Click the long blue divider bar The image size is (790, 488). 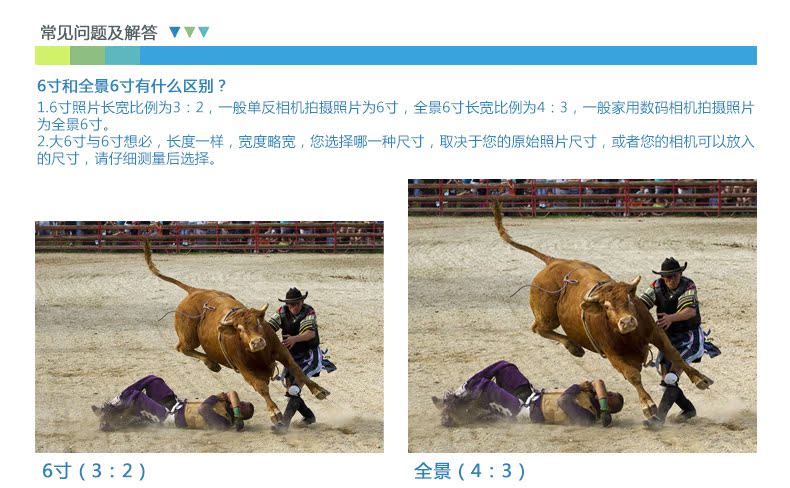point(448,55)
